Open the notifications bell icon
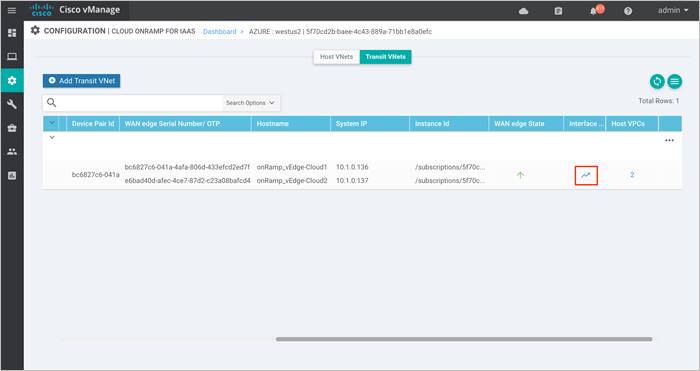This screenshot has width=700, height=371. pos(593,11)
